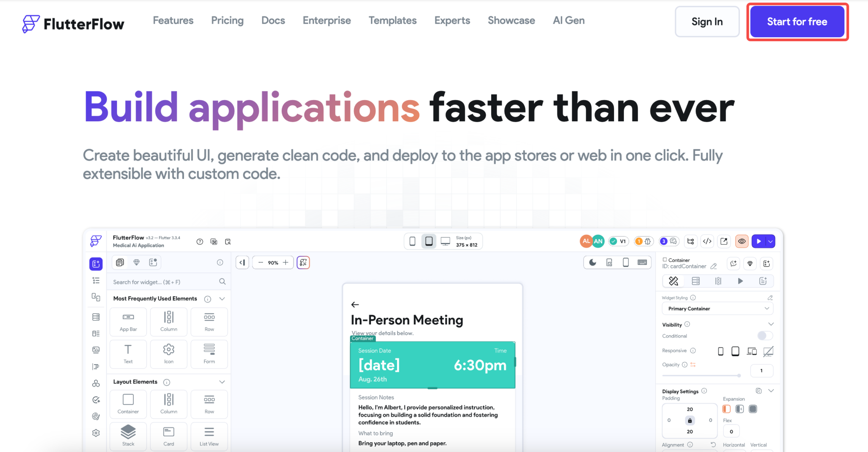Click the FlutterFlow logo in header
The width and height of the screenshot is (868, 452).
[73, 24]
